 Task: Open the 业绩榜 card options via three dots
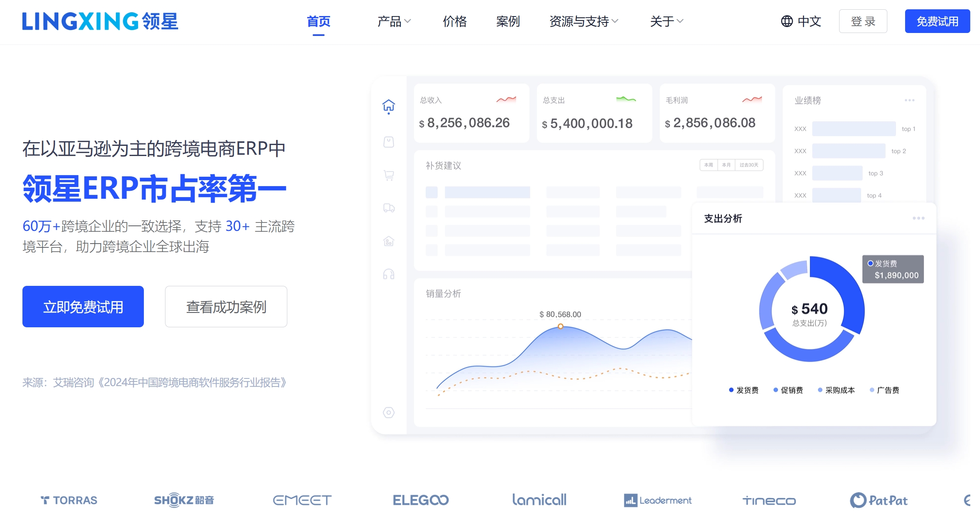[x=909, y=100]
